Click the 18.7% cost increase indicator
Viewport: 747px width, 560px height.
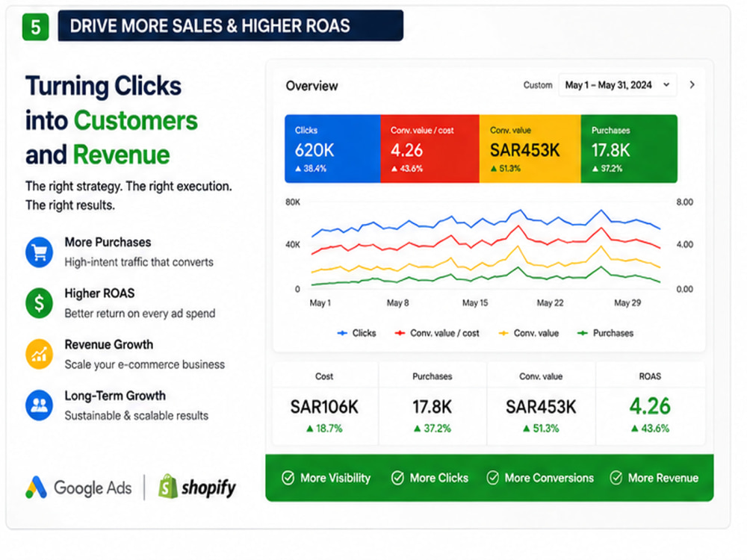324,429
